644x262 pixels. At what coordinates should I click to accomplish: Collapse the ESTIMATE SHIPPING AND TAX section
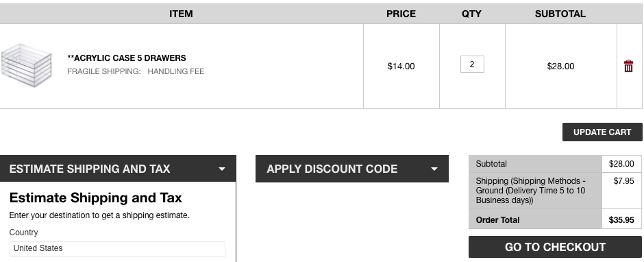[118, 169]
